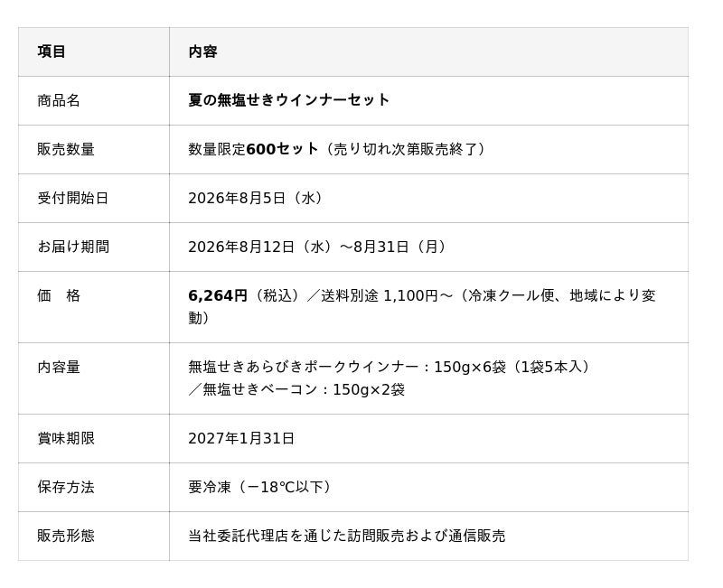723x588 pixels.
Task: Click expiry date 2027年1月31日
Action: click(x=241, y=438)
